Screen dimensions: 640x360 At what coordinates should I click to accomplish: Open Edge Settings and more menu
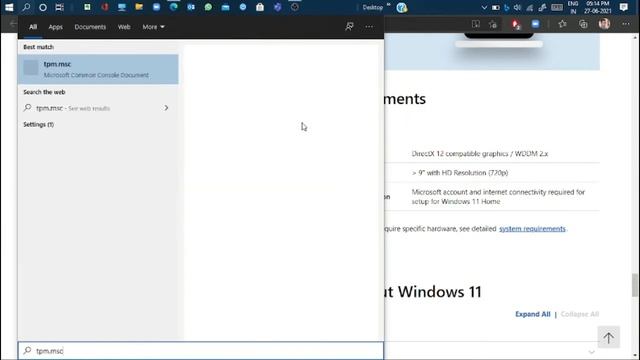click(x=626, y=24)
